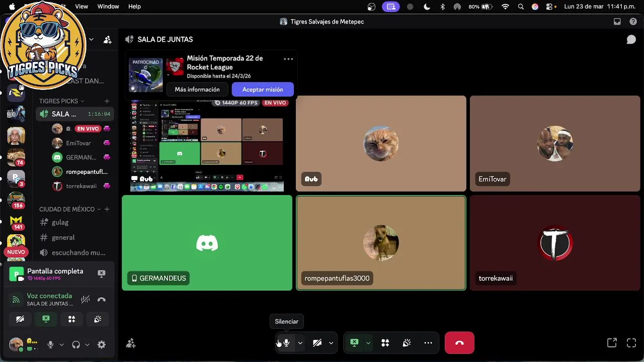Disconnect using voice panel hang-up icon

102,300
